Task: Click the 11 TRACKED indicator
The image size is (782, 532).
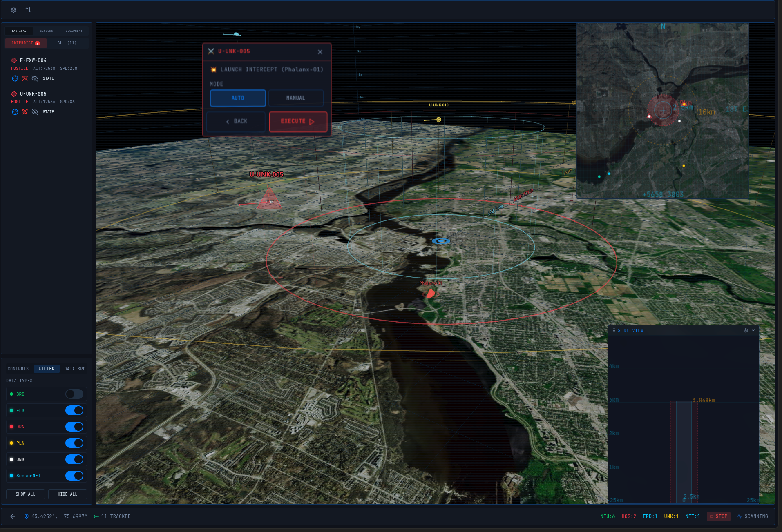Action: click(x=112, y=516)
